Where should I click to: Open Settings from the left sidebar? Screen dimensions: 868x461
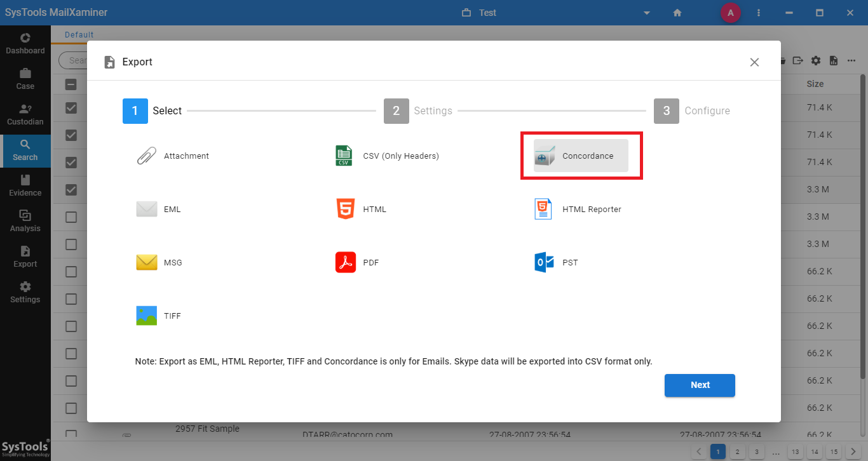25,292
